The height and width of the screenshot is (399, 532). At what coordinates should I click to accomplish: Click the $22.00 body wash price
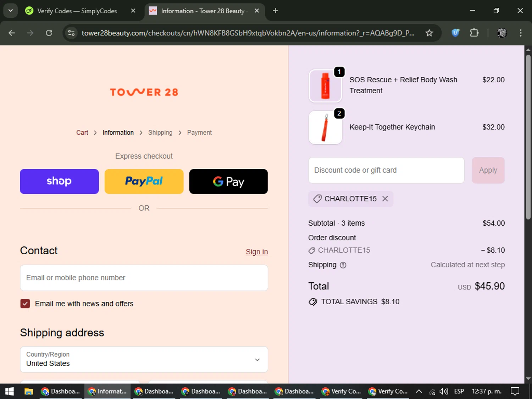click(x=493, y=80)
